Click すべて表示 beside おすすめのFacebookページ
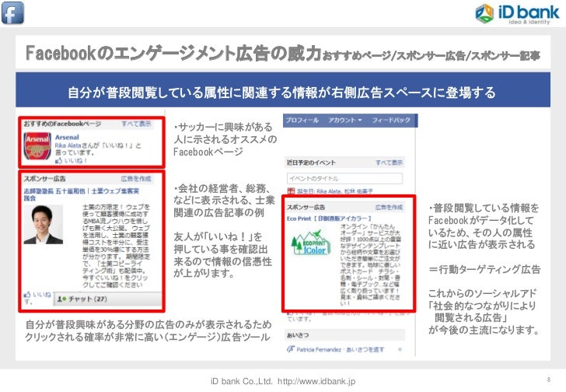The height and width of the screenshot is (392, 566). (x=136, y=124)
